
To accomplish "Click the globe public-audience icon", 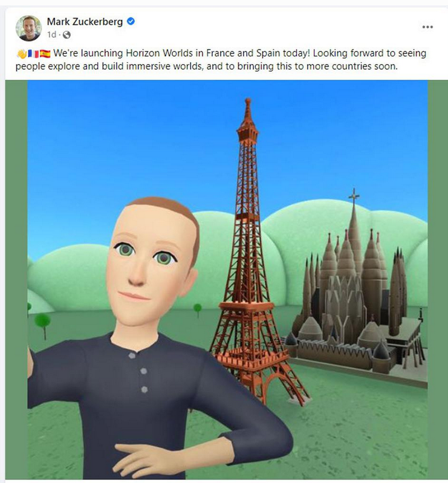I will tap(67, 35).
